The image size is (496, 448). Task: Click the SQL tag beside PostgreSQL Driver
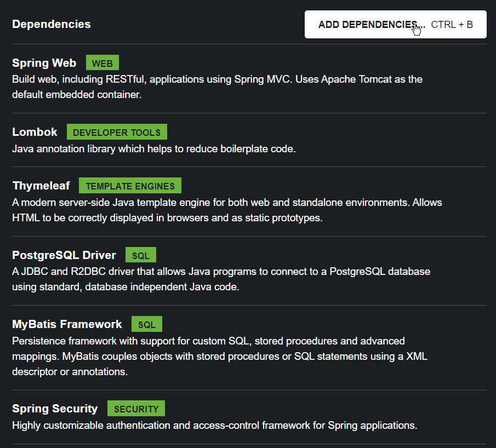141,255
